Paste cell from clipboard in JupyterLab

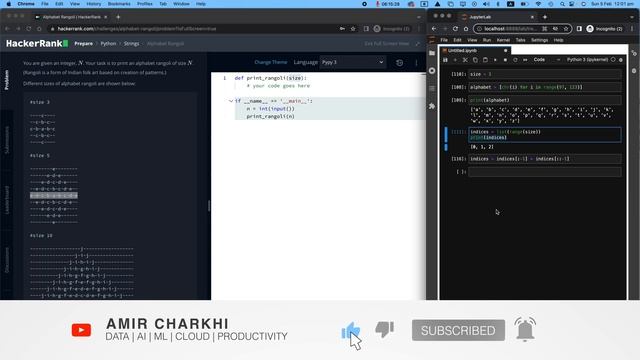click(485, 60)
